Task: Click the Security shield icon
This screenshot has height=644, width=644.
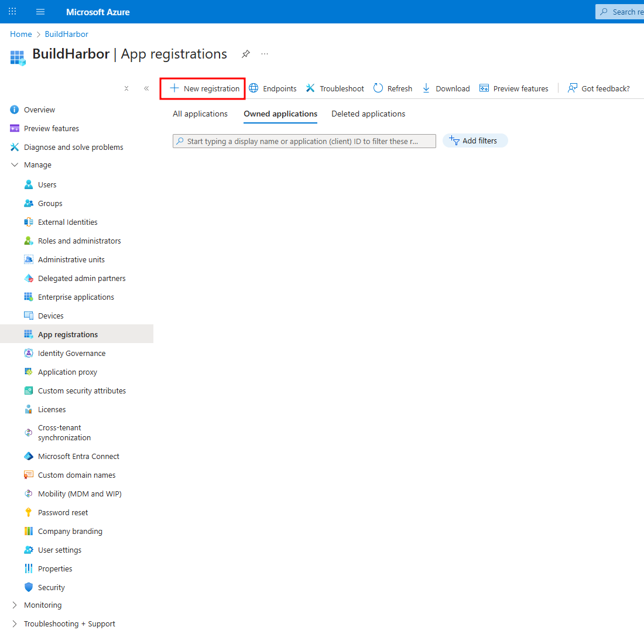Action: 29,587
